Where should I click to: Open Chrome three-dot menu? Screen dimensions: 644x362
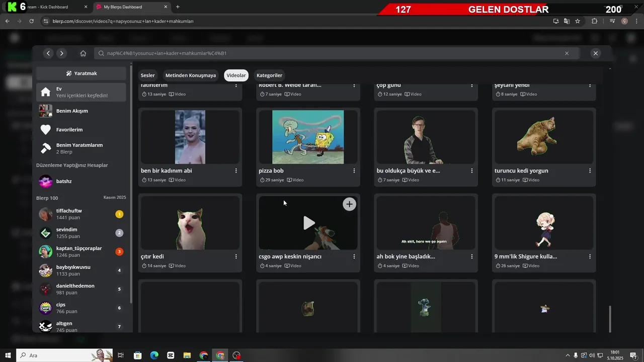[x=636, y=21]
